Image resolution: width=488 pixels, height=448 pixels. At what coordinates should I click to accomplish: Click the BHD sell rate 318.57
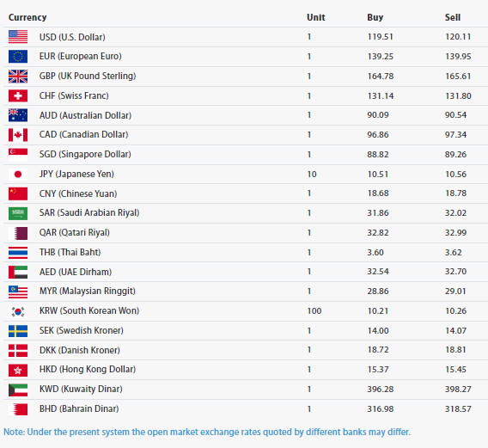[458, 408]
